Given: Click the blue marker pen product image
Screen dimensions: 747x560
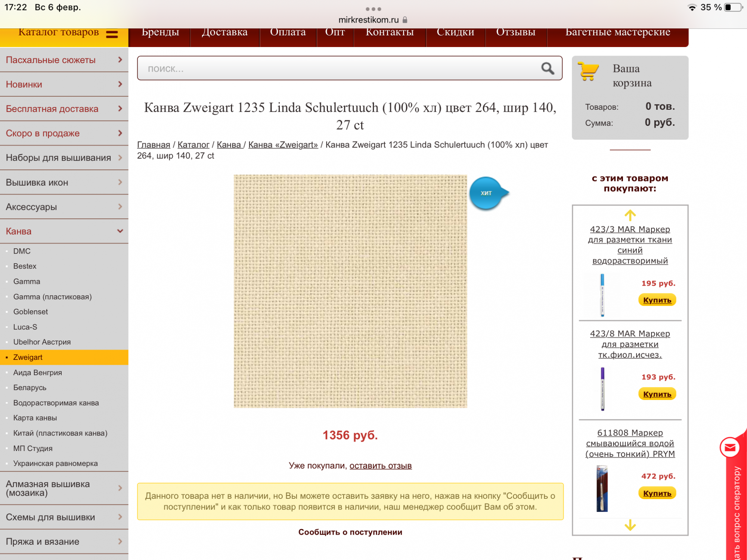Looking at the screenshot, I should [x=602, y=295].
